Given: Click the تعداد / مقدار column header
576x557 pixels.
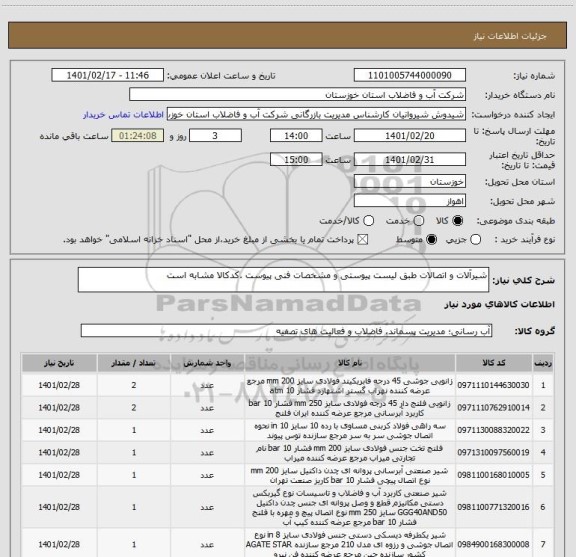Looking at the screenshot, I should pos(134,363).
